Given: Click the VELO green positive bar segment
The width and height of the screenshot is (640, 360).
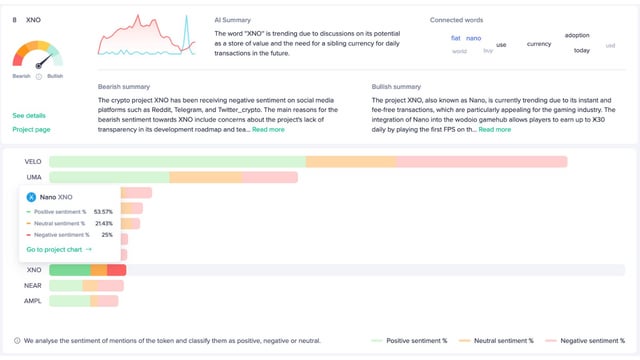Looking at the screenshot, I should click(x=178, y=162).
